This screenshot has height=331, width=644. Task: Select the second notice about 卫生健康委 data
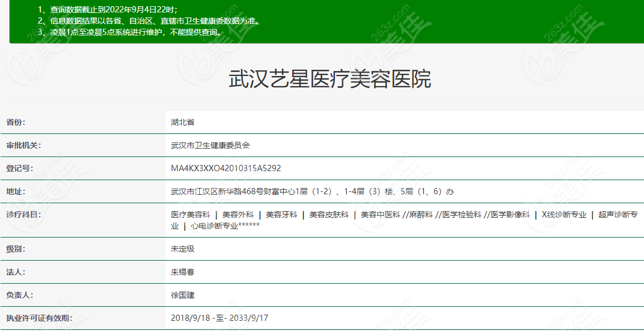pos(149,21)
